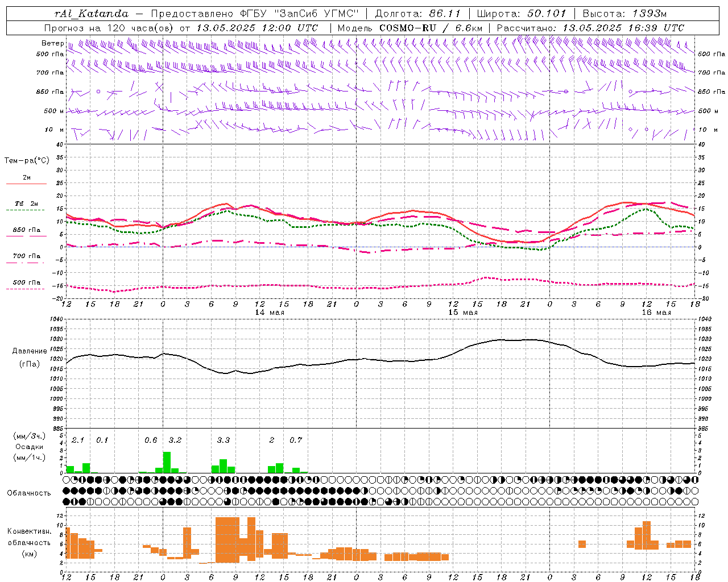Click the 3-hour precipitation total 0.1
This screenshot has height=582, width=728.
pyautogui.click(x=102, y=440)
